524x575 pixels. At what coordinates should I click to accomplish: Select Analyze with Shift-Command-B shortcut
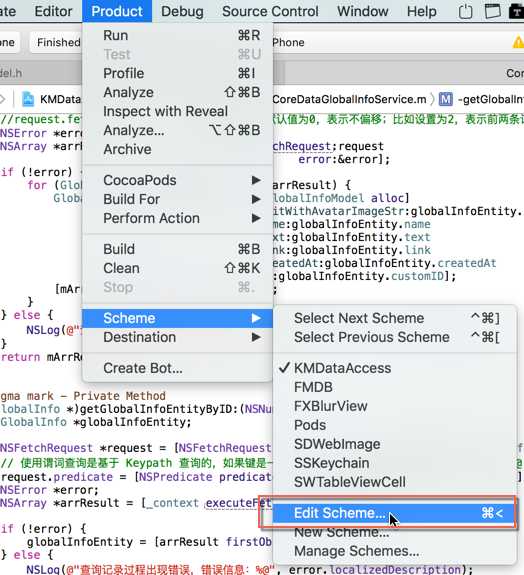[x=177, y=92]
